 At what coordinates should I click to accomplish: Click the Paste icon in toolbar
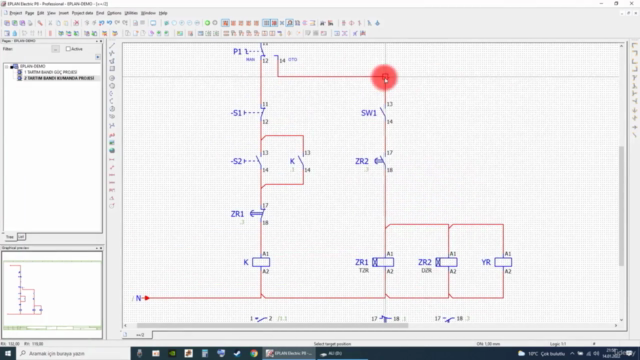coord(66,23)
